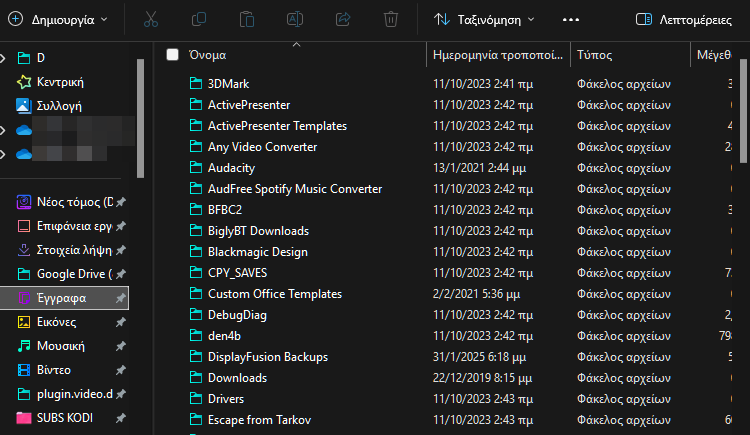Image resolution: width=750 pixels, height=435 pixels.
Task: Expand the D folder tree node
Action: click(3, 58)
